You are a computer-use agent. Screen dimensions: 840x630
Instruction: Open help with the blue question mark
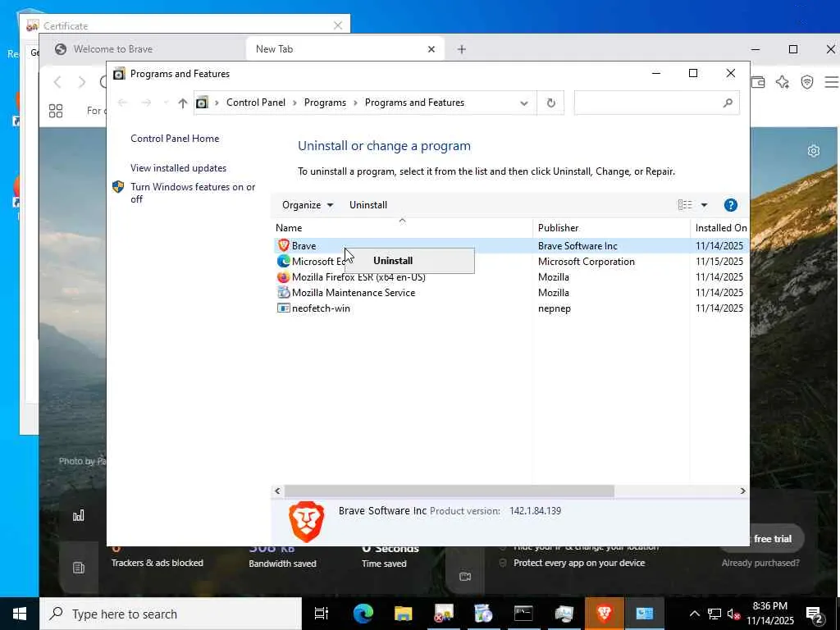[x=730, y=204]
